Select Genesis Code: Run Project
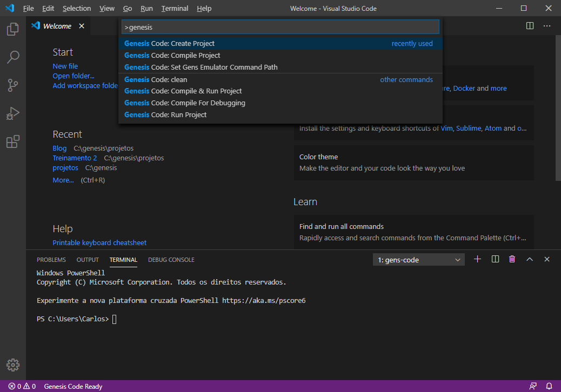The width and height of the screenshot is (561, 392). click(x=280, y=114)
